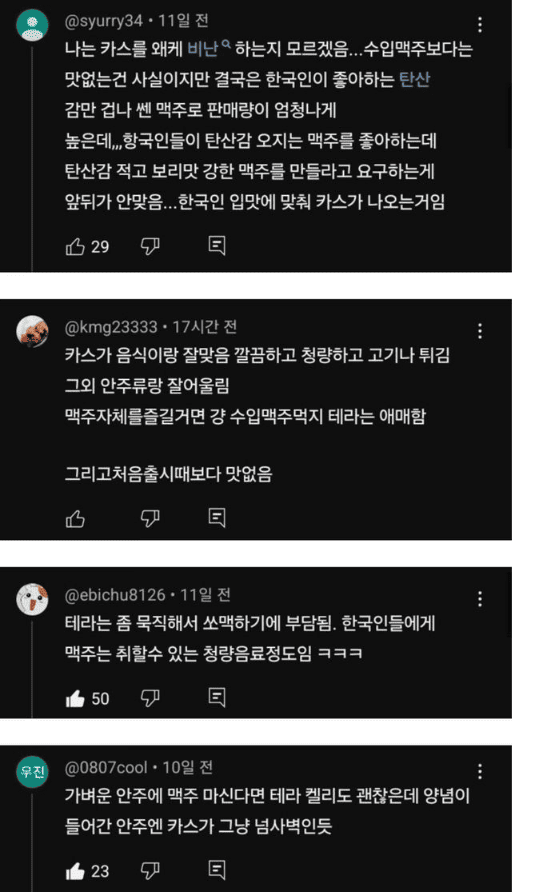Dislike the comment by @syurry34
Image resolution: width=548 pixels, height=892 pixels.
(x=150, y=246)
